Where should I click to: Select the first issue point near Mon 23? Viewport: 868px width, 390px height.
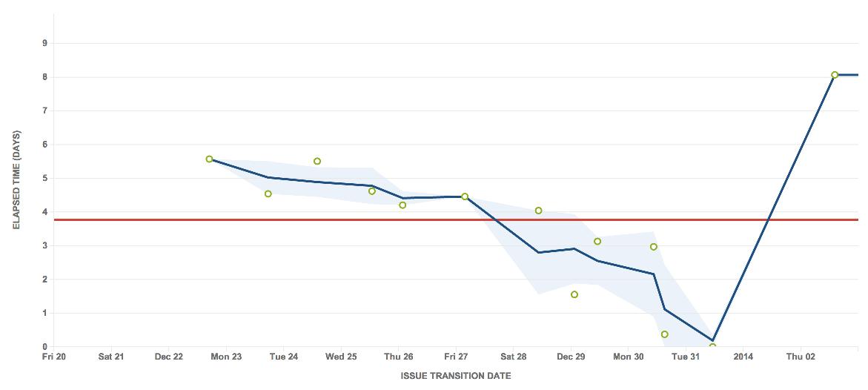tap(209, 159)
